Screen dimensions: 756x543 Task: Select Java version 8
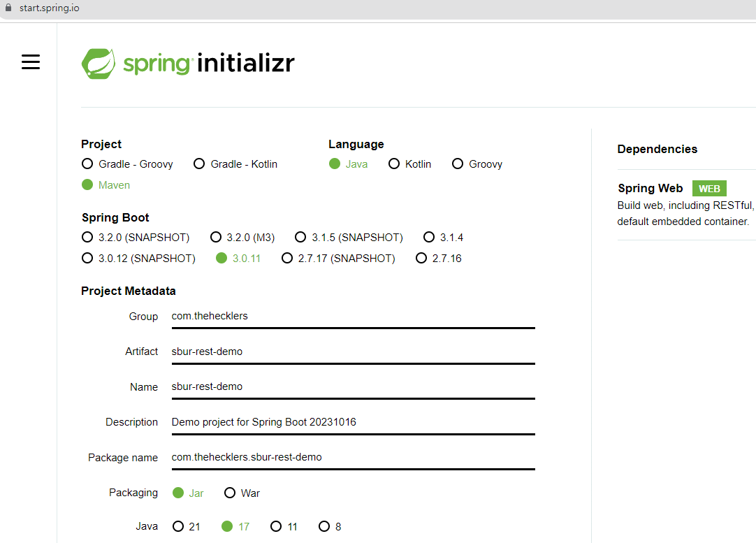tap(330, 526)
